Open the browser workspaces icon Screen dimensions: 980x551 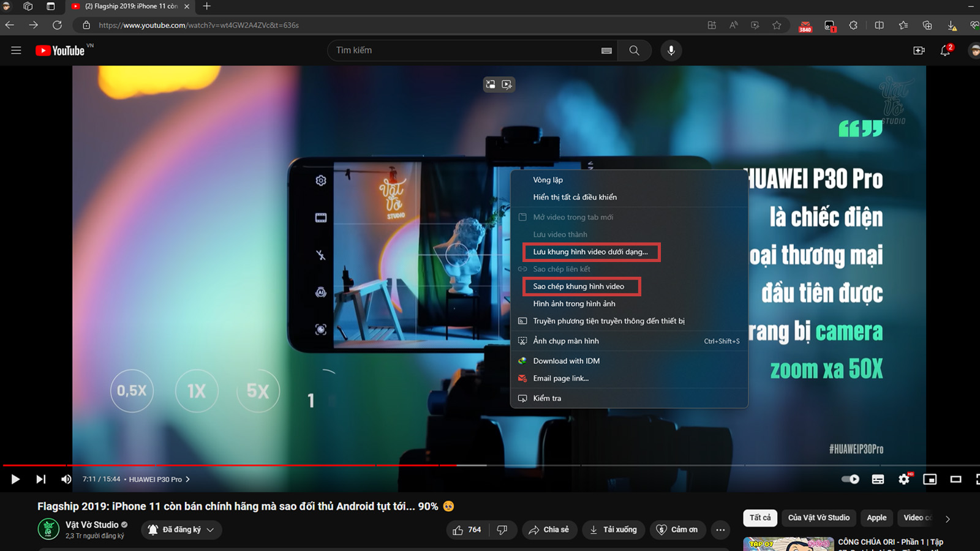28,6
